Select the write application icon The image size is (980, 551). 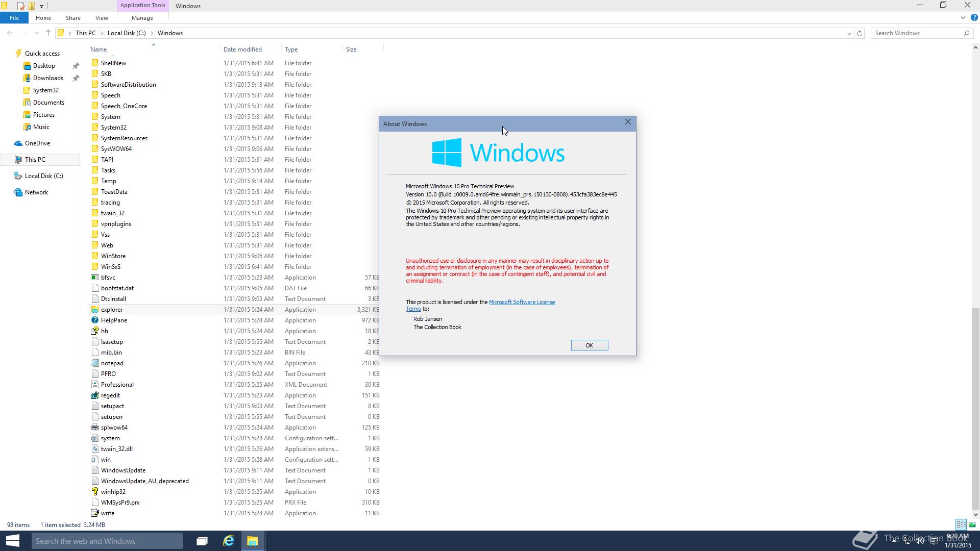coord(94,513)
